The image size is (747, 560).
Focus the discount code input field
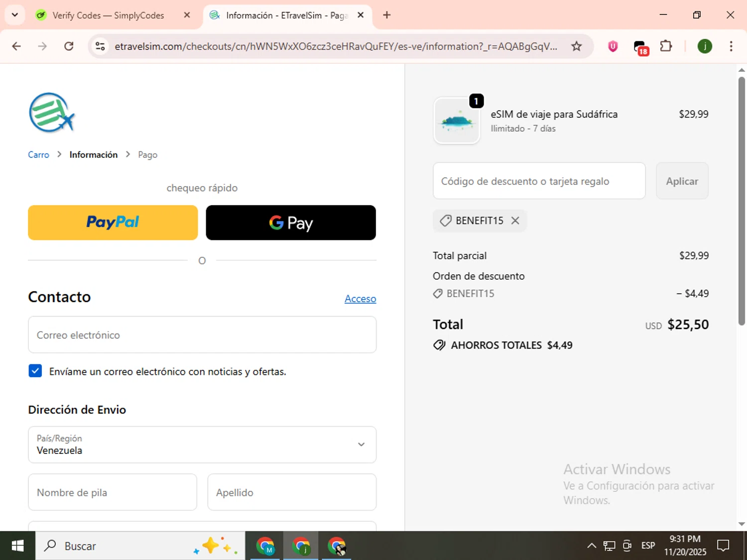(539, 181)
